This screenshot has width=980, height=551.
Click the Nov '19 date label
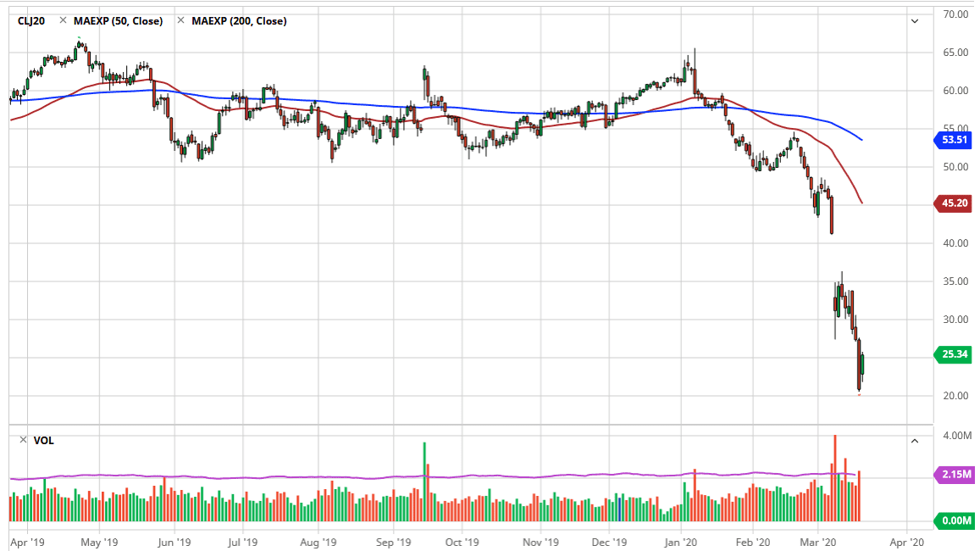point(540,543)
